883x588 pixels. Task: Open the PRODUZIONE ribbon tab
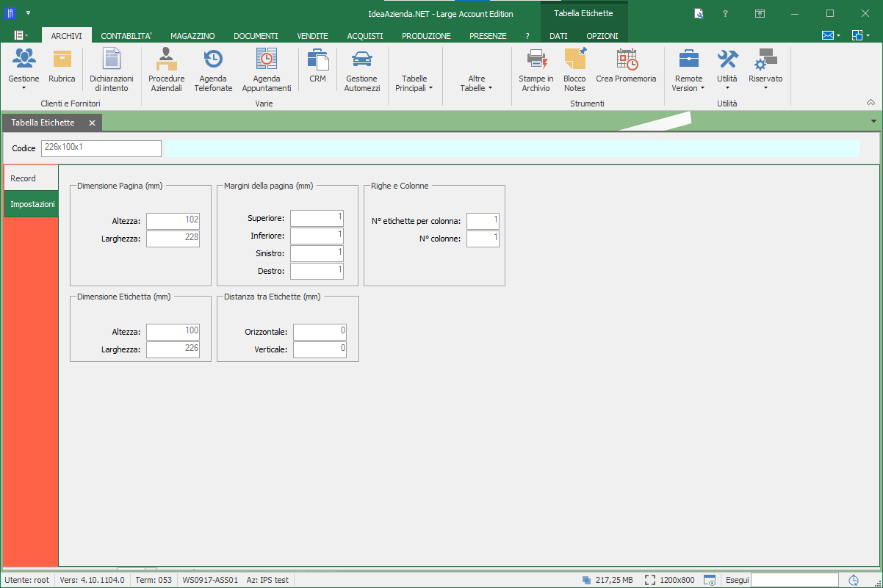(x=427, y=35)
